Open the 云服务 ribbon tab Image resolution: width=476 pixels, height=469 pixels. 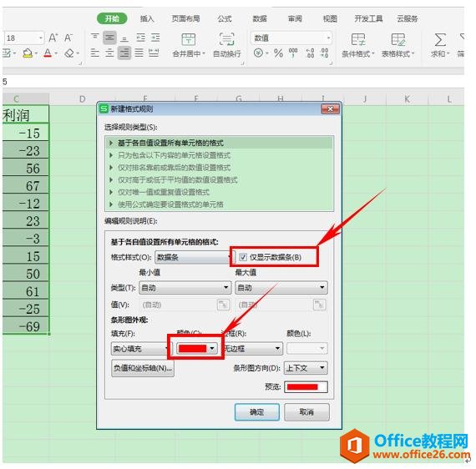408,19
